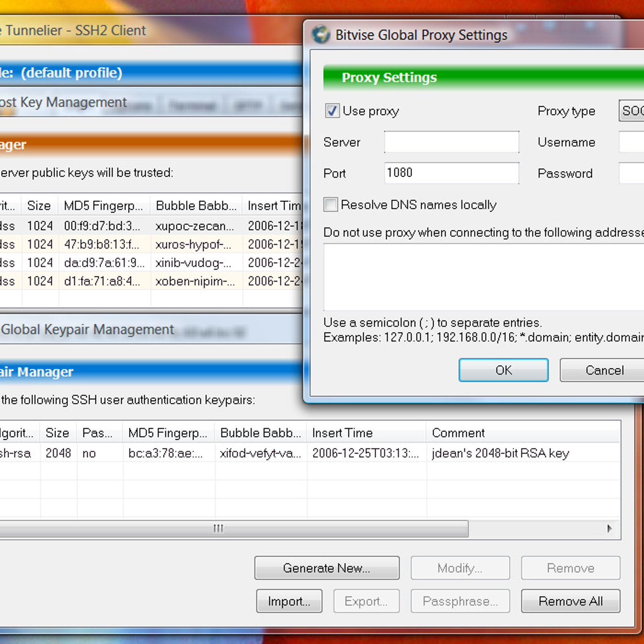Enable Resolve DNS names locally
This screenshot has height=644, width=644.
330,204
